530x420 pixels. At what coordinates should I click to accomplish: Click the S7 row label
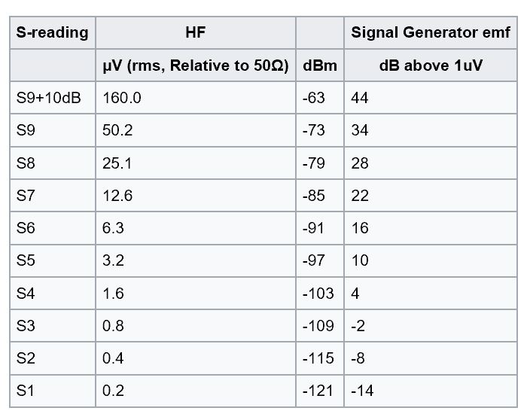[x=53, y=195]
